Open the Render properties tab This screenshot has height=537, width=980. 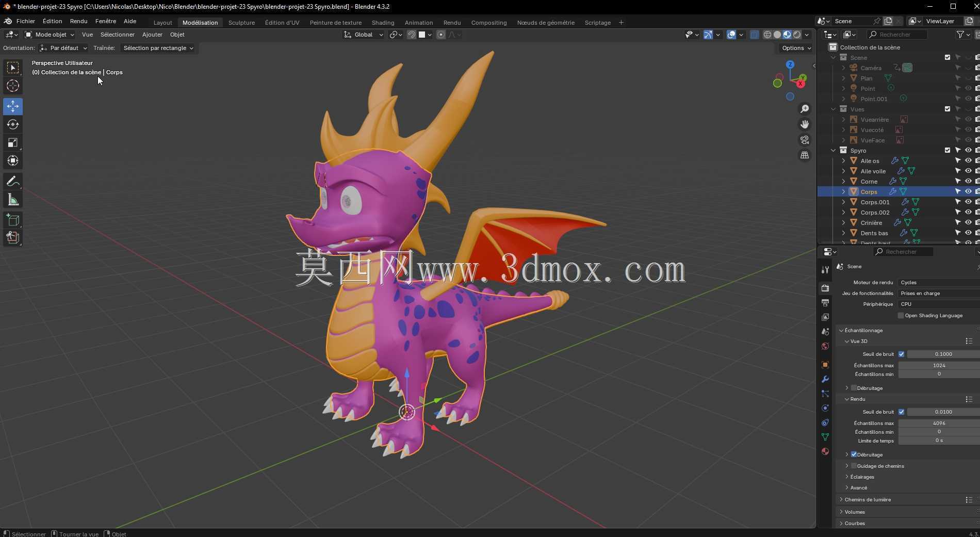tap(825, 288)
